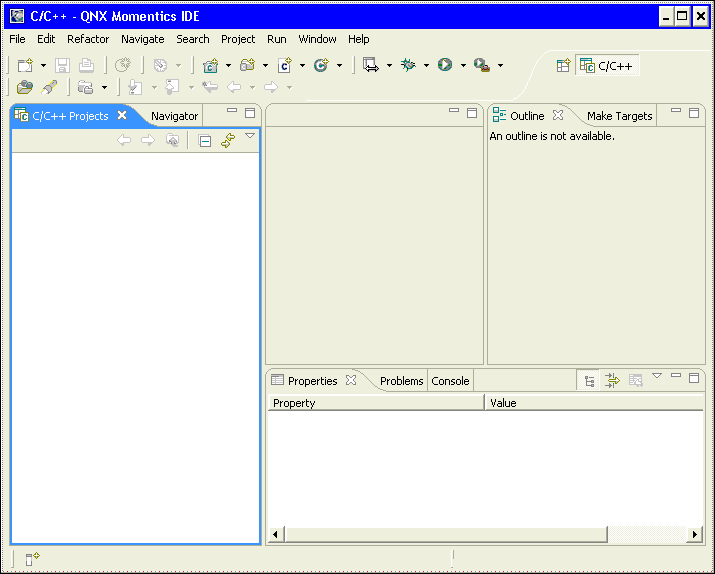
Task: Toggle Show Categories in Properties view
Action: point(590,381)
